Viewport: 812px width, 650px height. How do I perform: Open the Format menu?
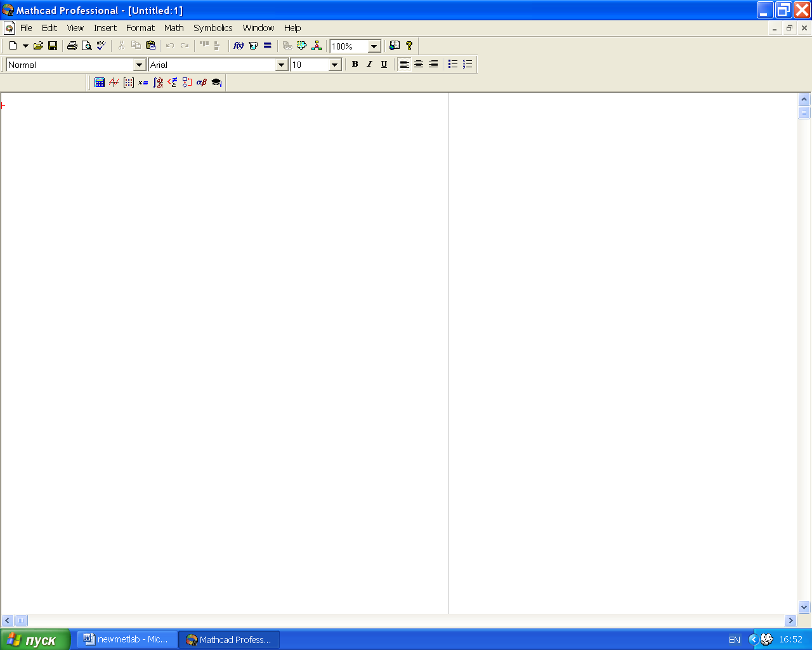pos(140,28)
